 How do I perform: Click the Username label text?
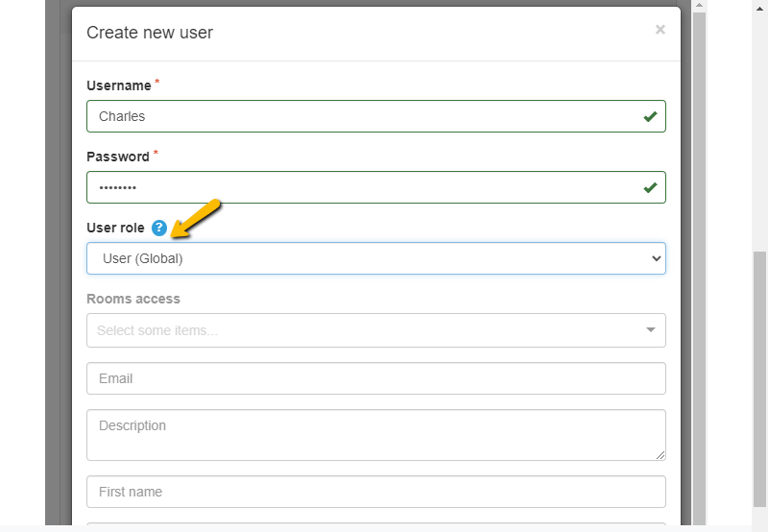(118, 85)
